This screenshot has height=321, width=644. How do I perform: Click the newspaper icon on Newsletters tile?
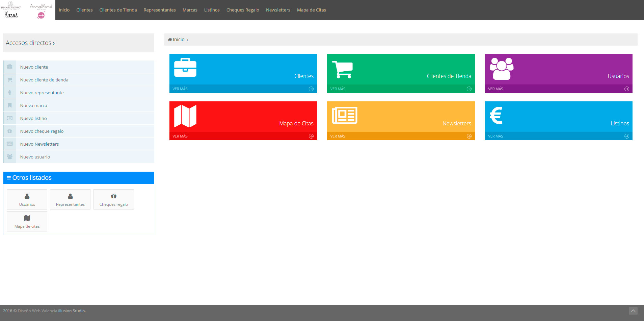pos(344,116)
